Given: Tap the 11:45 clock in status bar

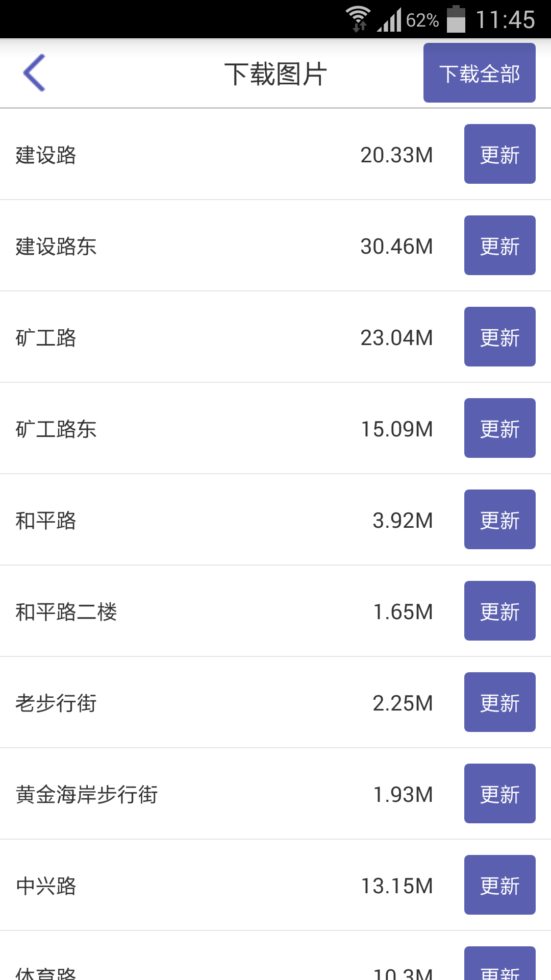Looking at the screenshot, I should pyautogui.click(x=505, y=20).
